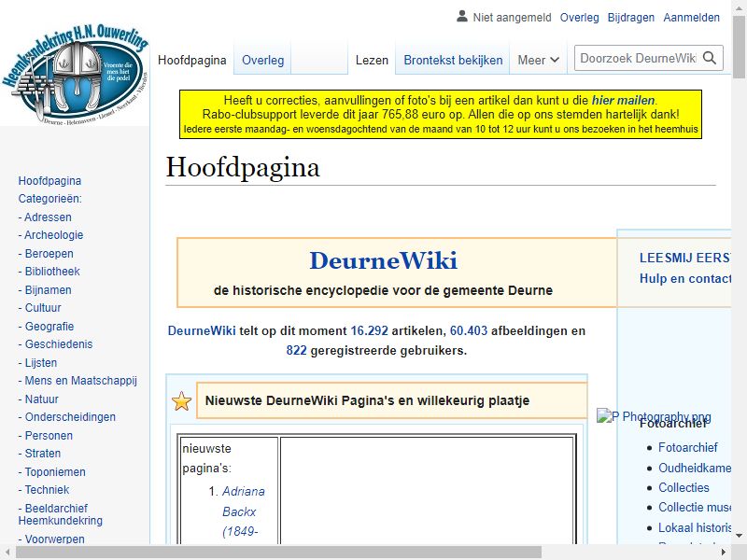Viewport: 747px width, 560px height.
Task: Open the Toponiemen category
Action: pyautogui.click(x=55, y=472)
